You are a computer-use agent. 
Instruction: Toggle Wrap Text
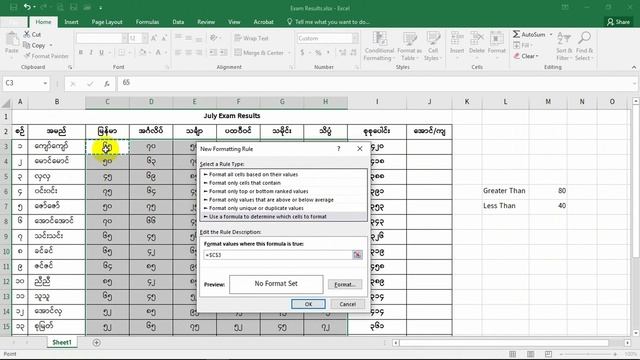tap(251, 38)
